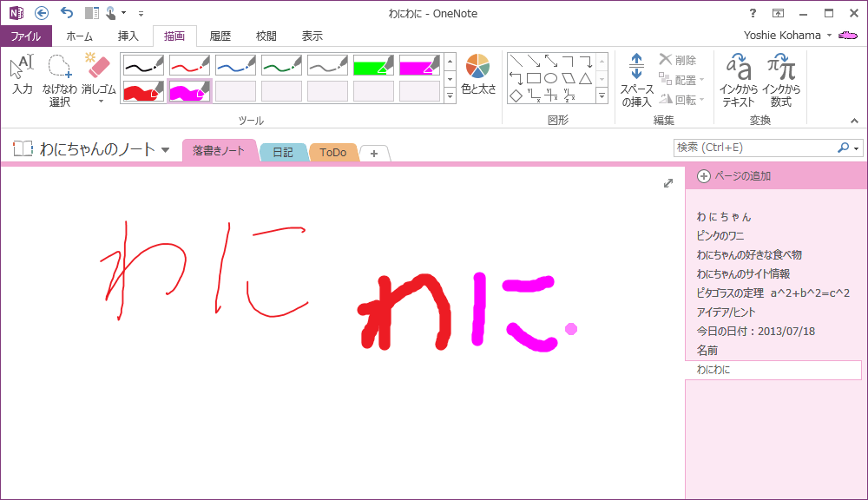868x500 pixels.
Task: Add a new section with plus tab
Action: pyautogui.click(x=374, y=154)
